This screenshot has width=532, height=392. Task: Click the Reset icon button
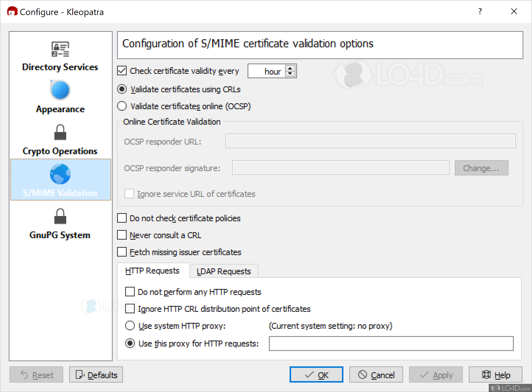point(25,375)
